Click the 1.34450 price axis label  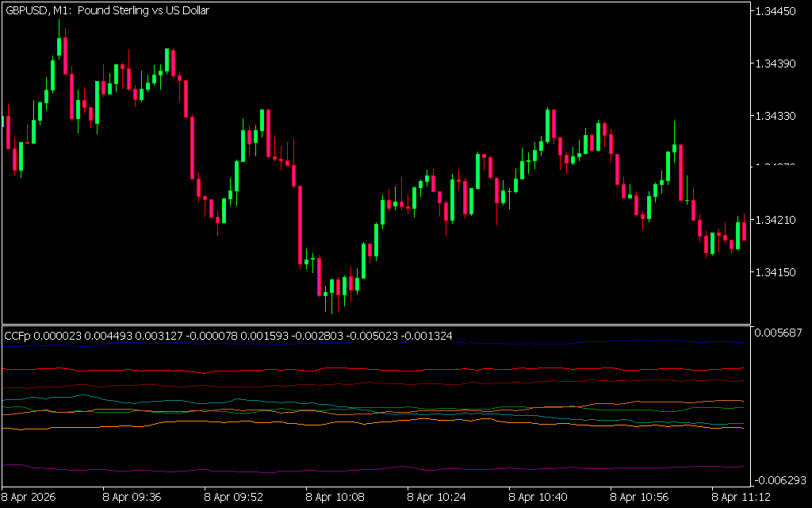coord(779,11)
